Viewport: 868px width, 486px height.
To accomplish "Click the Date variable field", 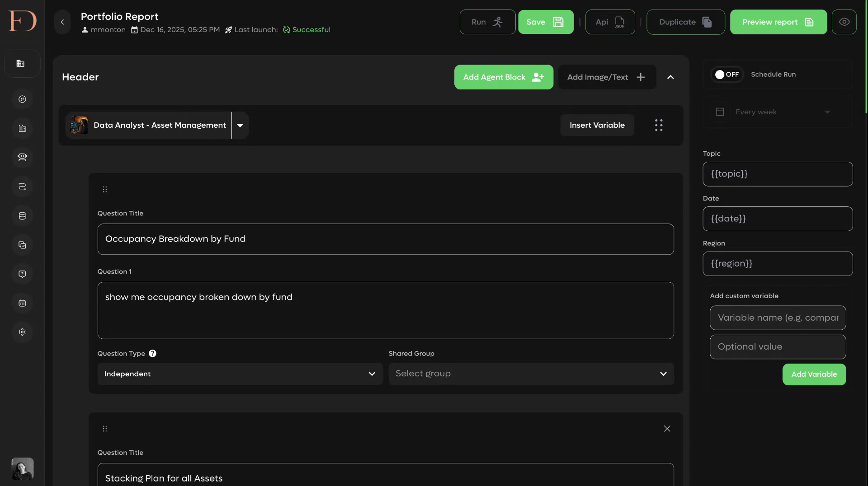I will (778, 219).
